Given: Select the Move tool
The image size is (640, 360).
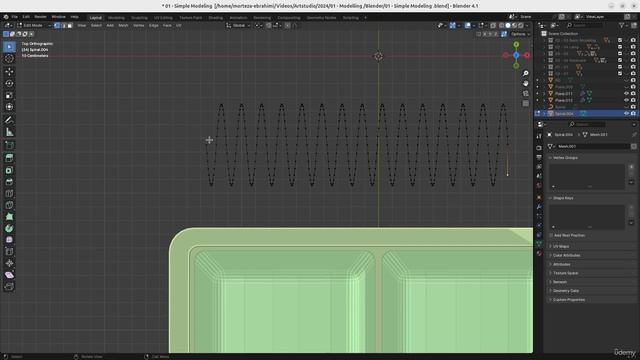Looking at the screenshot, I should tap(9, 71).
